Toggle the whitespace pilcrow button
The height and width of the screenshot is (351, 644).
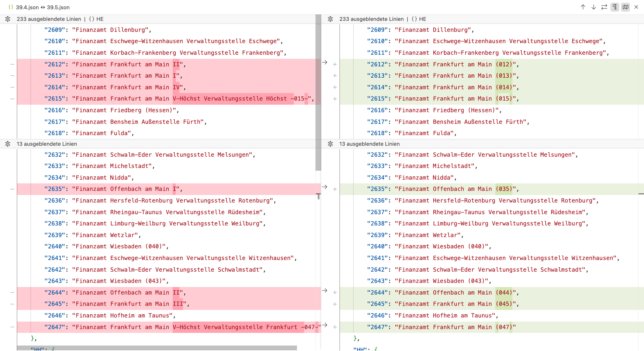[x=615, y=7]
